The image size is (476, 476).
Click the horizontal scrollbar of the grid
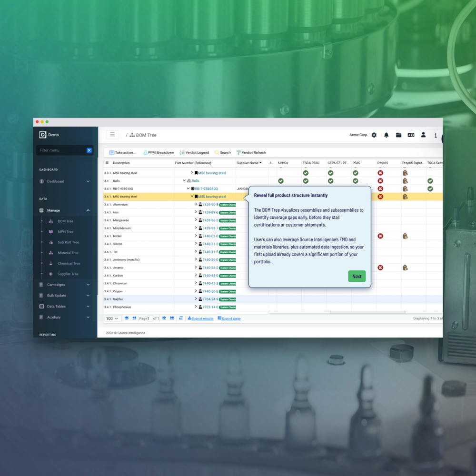tap(367, 312)
